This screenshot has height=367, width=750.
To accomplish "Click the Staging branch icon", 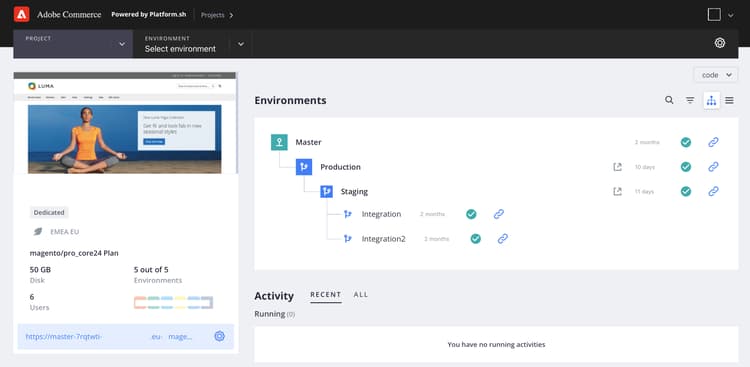I will [327, 191].
